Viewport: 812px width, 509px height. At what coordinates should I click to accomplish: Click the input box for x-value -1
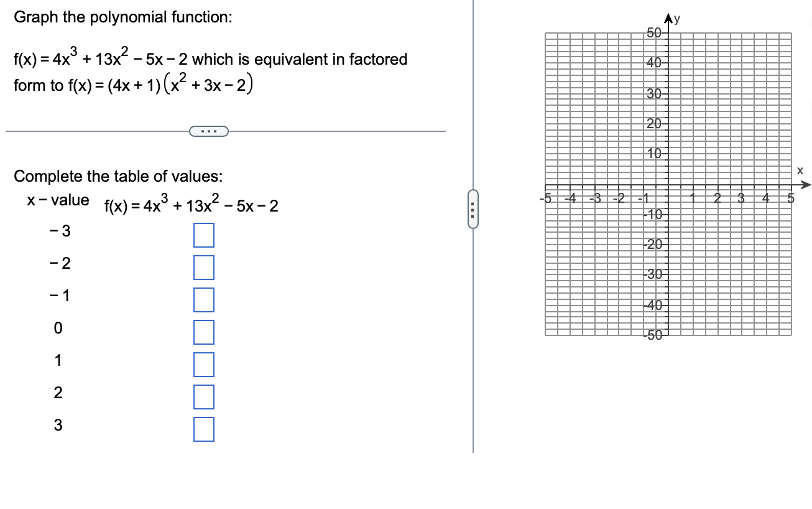[x=203, y=300]
